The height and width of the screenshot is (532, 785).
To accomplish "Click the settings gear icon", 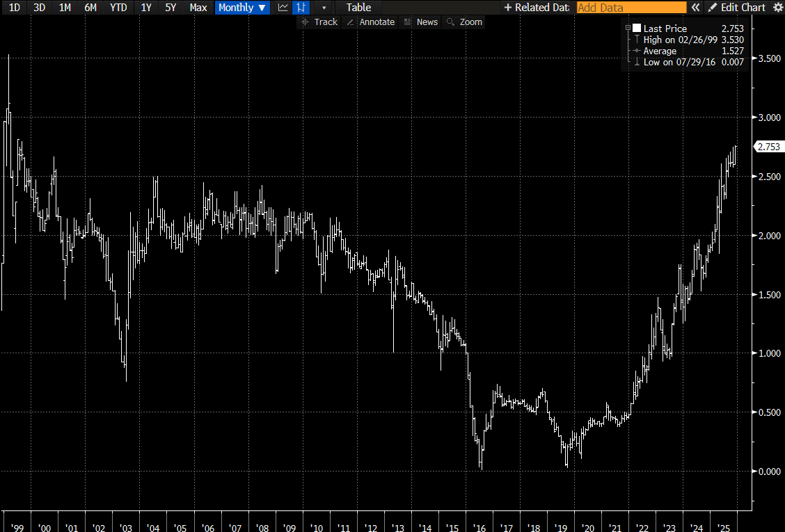I will point(777,8).
